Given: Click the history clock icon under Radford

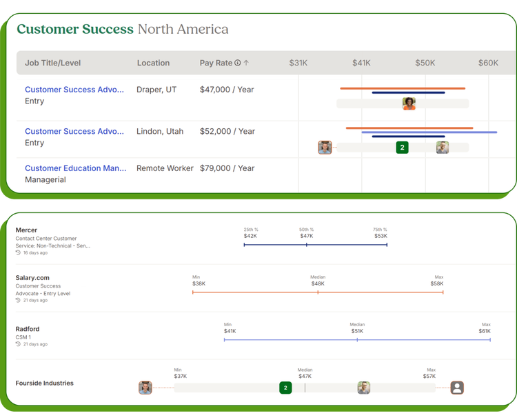Looking at the screenshot, I should [18, 344].
